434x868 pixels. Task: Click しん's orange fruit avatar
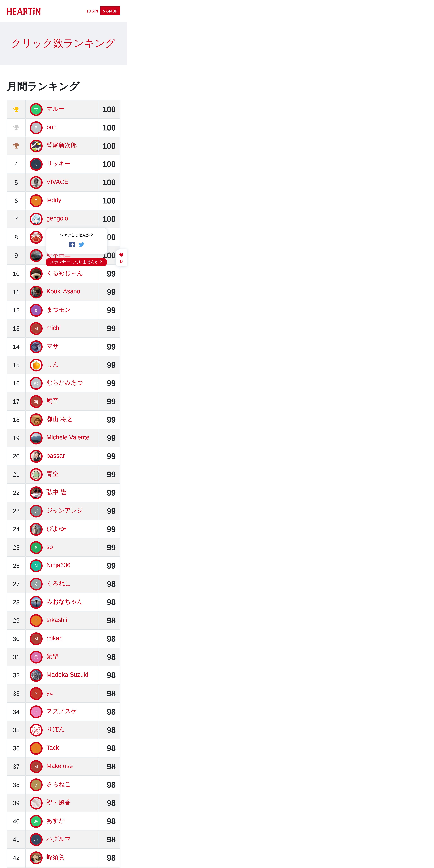[x=36, y=365]
